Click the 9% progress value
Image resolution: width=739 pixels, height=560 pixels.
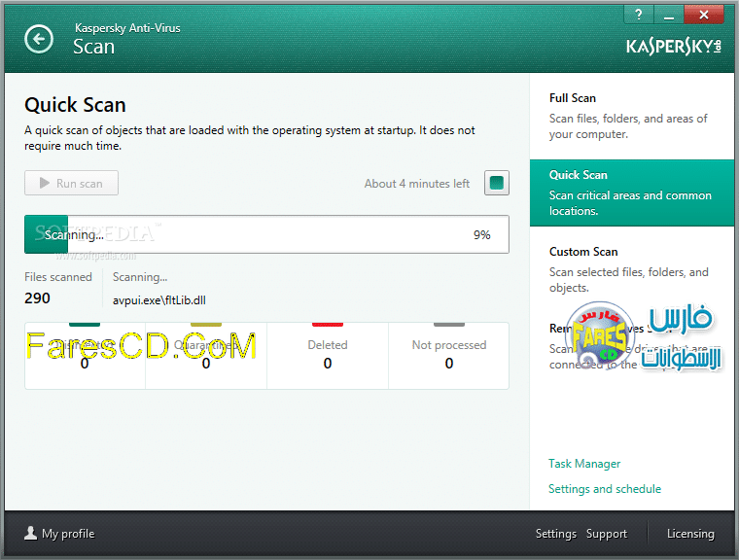[481, 234]
